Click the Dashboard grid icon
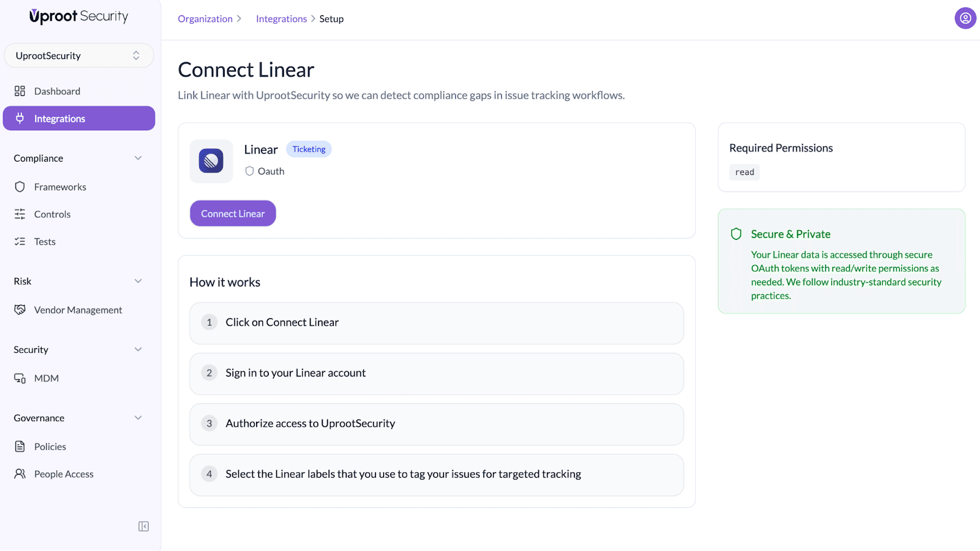Viewport: 980px width, 551px height. [20, 91]
